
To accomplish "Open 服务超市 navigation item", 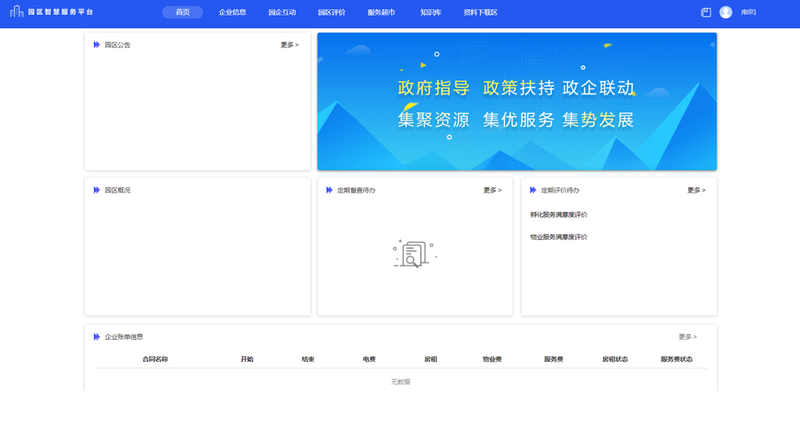I will point(381,12).
